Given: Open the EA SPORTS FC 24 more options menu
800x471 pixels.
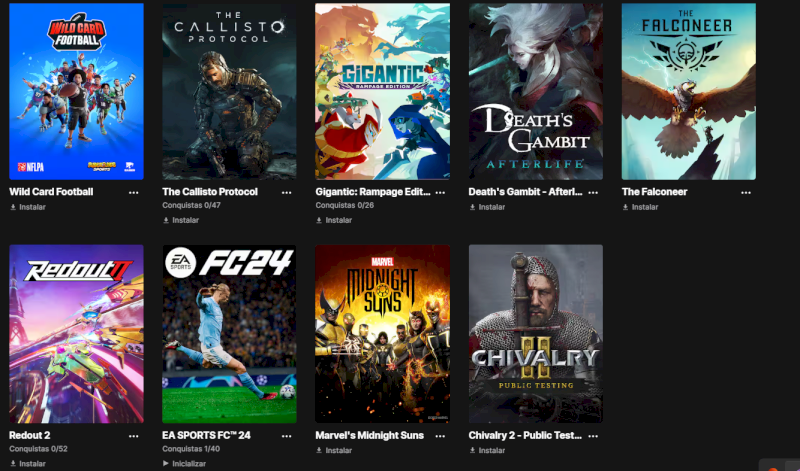Looking at the screenshot, I should tap(287, 436).
